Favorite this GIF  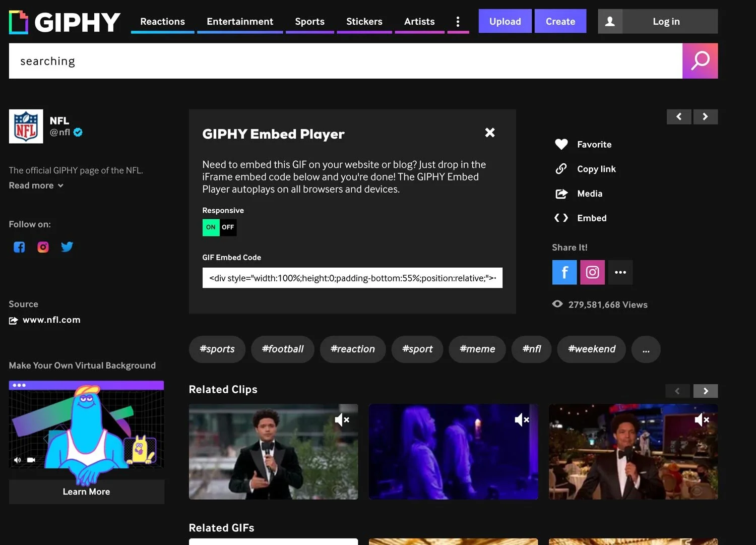pos(561,144)
